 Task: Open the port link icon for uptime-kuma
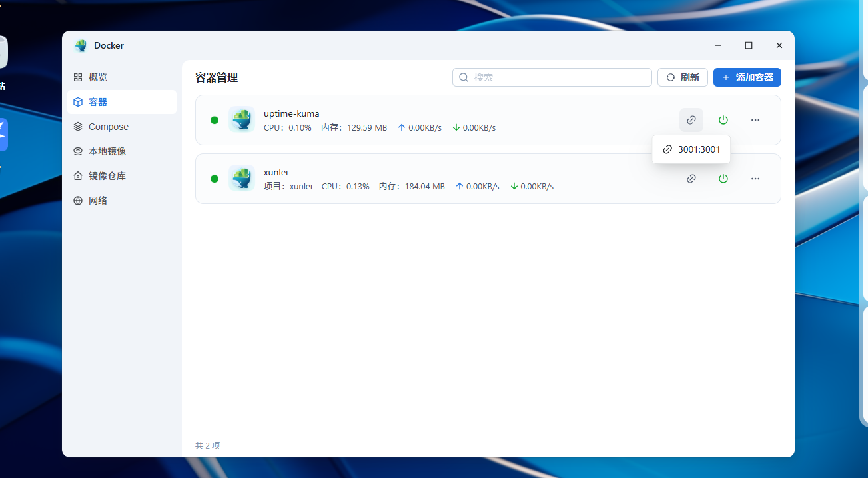(691, 120)
